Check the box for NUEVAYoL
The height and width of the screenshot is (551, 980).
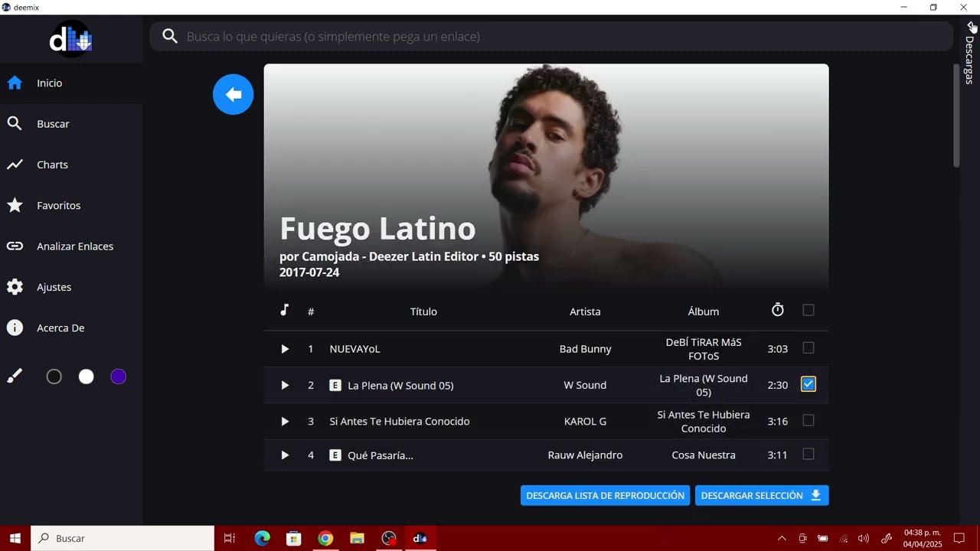click(x=808, y=348)
